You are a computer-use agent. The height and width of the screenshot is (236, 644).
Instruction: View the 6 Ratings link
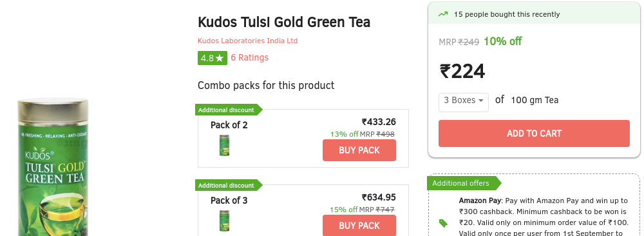250,57
